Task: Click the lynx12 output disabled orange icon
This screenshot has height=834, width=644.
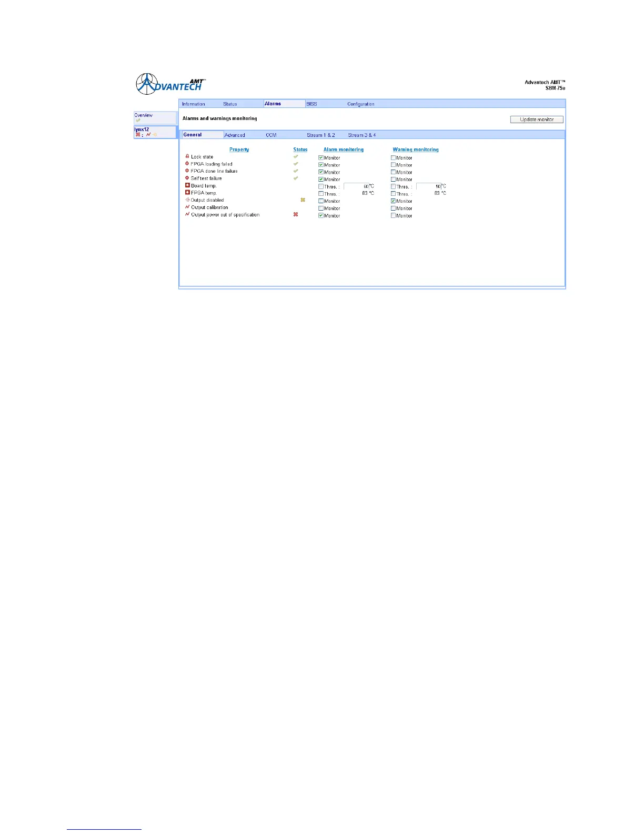Action: [155, 135]
